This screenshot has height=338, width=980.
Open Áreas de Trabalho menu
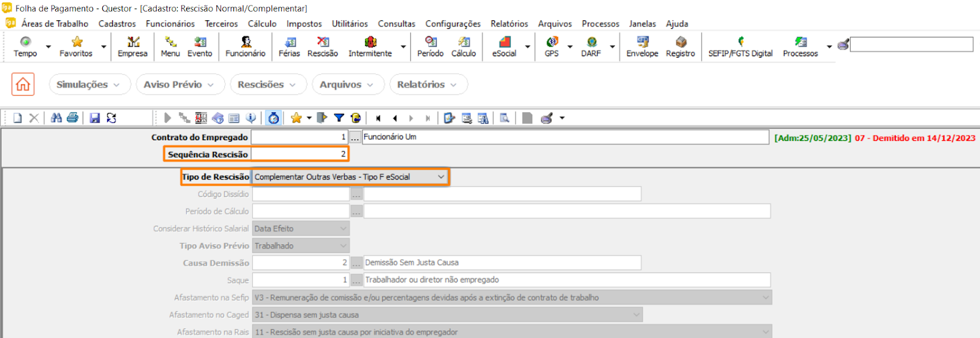click(55, 24)
